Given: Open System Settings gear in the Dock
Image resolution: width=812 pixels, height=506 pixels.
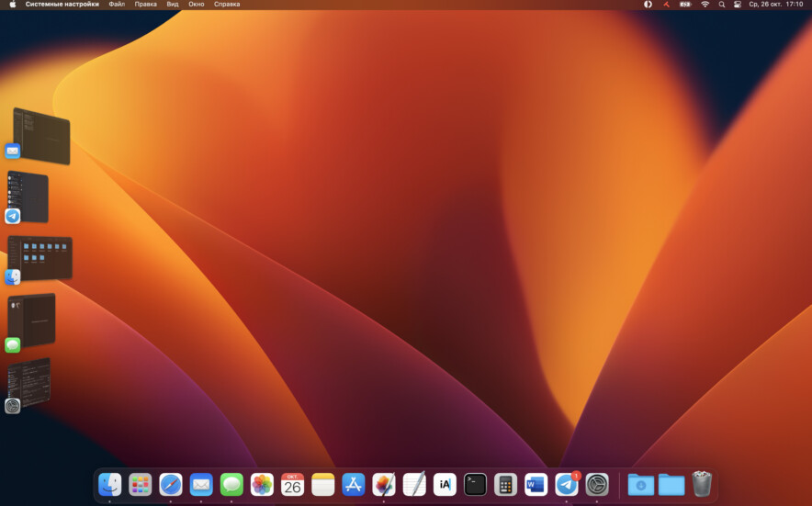Looking at the screenshot, I should coord(597,485).
